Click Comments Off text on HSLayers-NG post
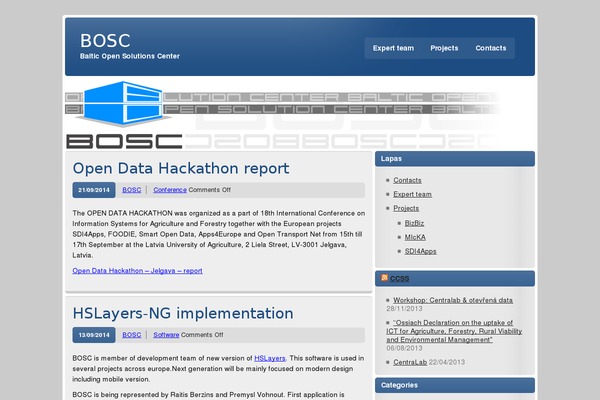 point(202,335)
